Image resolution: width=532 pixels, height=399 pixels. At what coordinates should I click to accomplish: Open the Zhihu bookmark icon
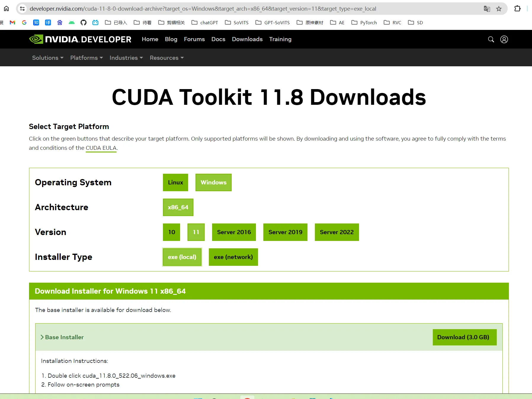[x=36, y=22]
